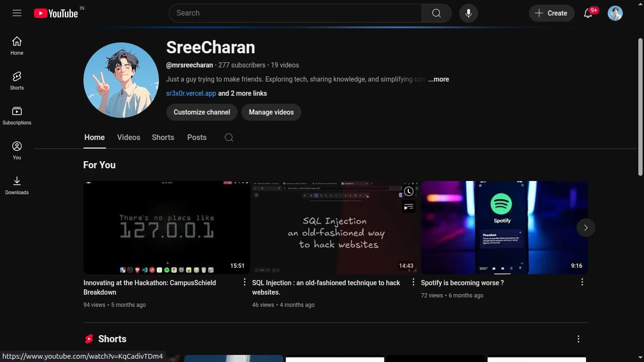Search within channel magnifier icon

pyautogui.click(x=229, y=138)
